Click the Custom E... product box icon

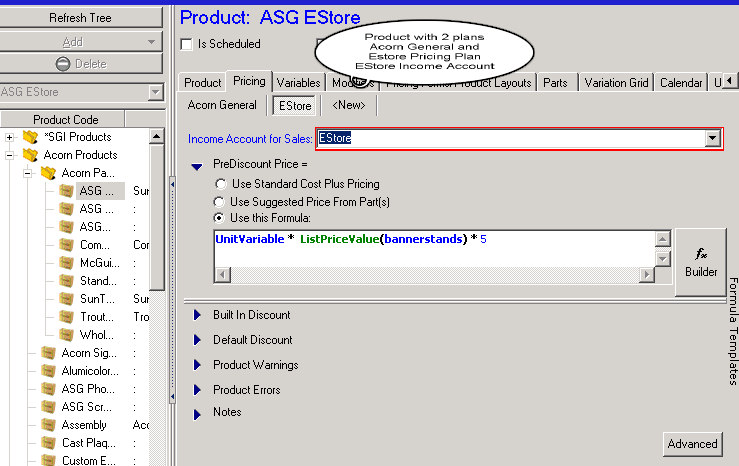(x=48, y=460)
